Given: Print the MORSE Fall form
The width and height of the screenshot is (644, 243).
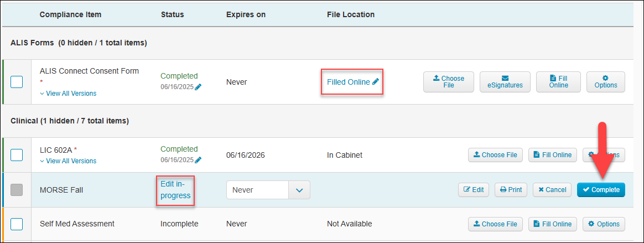Looking at the screenshot, I should (511, 189).
